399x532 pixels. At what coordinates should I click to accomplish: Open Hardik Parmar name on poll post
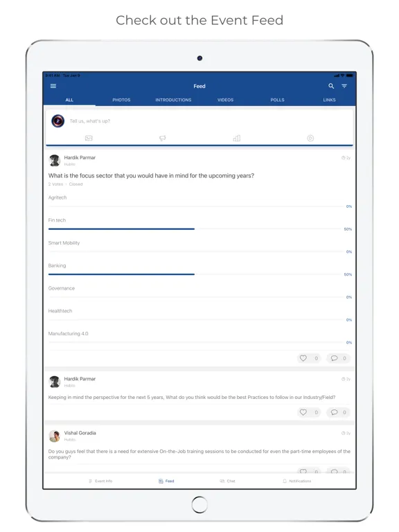click(80, 157)
